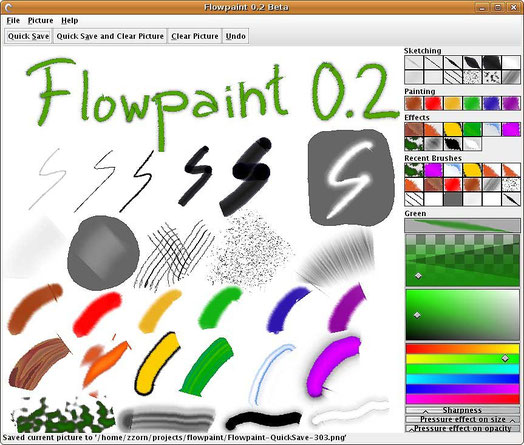Select the yellow outlined brush in Recent Brushes
The image size is (524, 445).
[472, 170]
